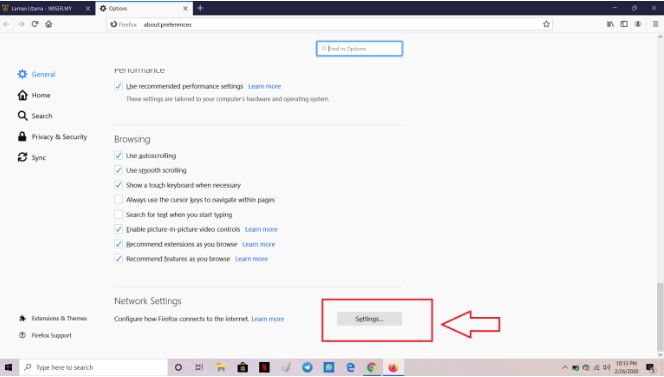The image size is (664, 377).
Task: Open Learn more for recommend extensions
Action: click(259, 244)
